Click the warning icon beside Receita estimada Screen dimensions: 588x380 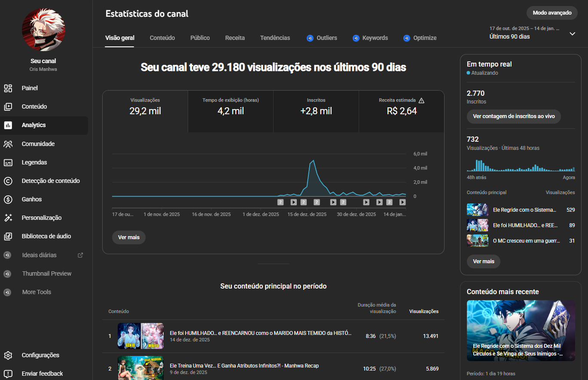click(x=421, y=100)
